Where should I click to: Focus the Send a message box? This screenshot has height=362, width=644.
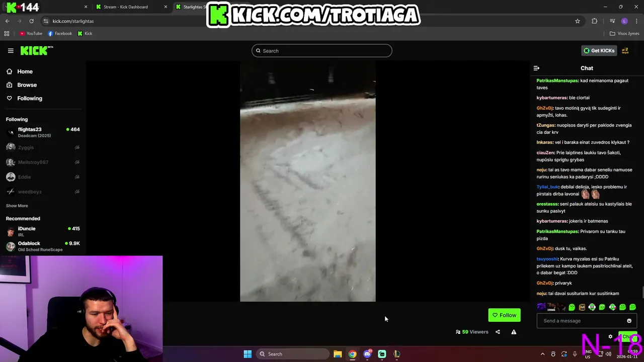pyautogui.click(x=587, y=321)
